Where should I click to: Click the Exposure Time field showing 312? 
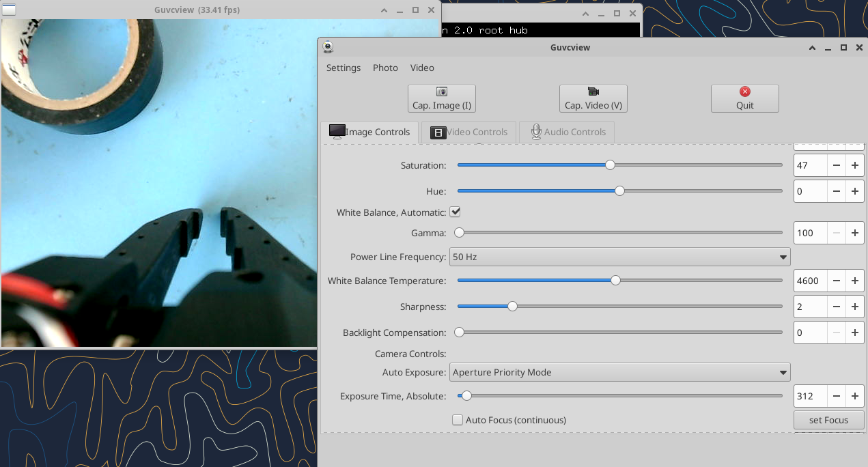tap(811, 396)
